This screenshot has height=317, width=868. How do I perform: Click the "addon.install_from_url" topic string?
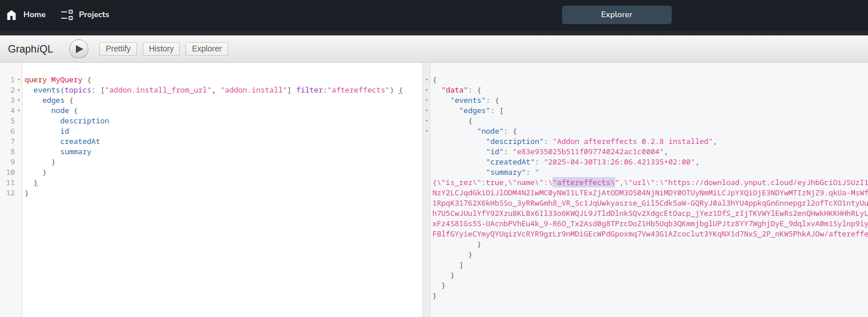pos(158,90)
